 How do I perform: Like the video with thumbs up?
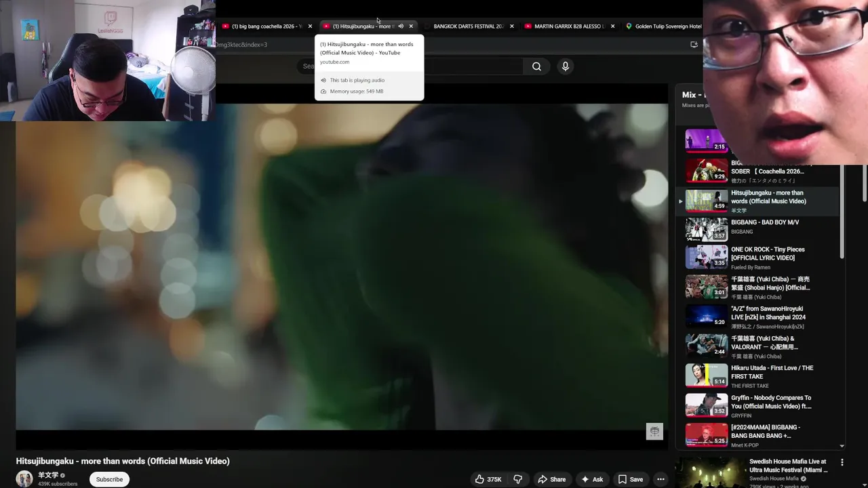tap(488, 479)
